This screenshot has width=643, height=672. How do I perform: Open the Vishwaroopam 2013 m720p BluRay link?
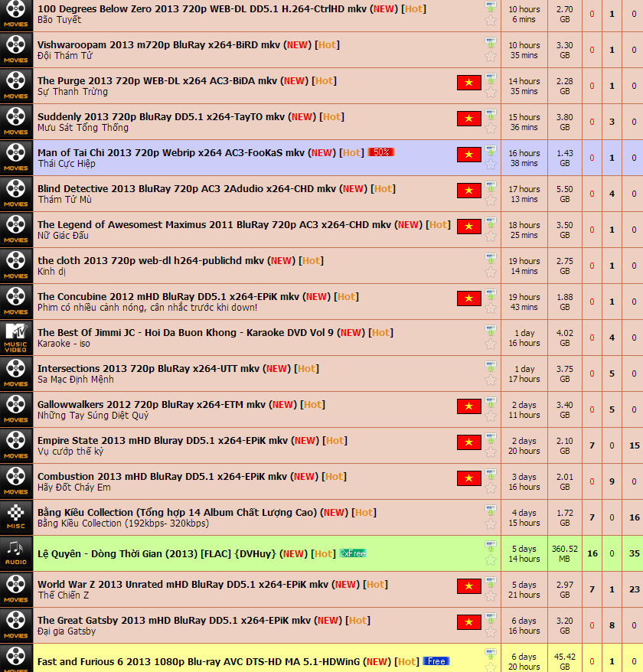click(158, 45)
